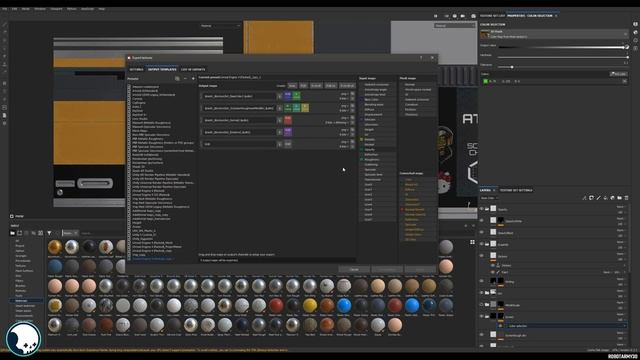Screen dimensions: 640x360
Task: Click Cancel in the Export textures dialog
Action: pyautogui.click(x=354, y=269)
